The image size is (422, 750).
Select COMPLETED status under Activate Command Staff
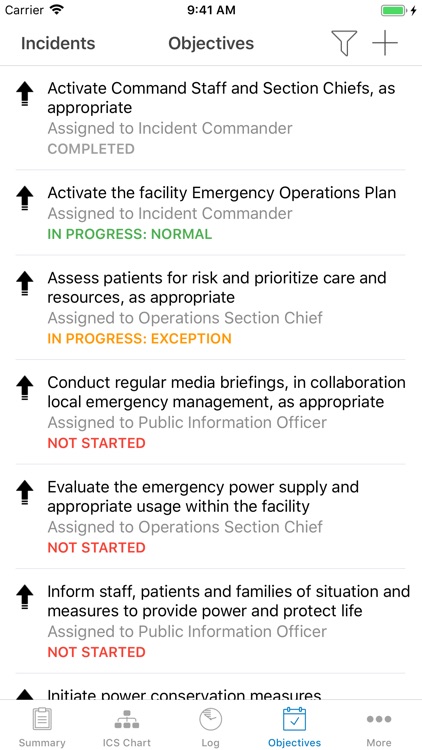[x=91, y=149]
